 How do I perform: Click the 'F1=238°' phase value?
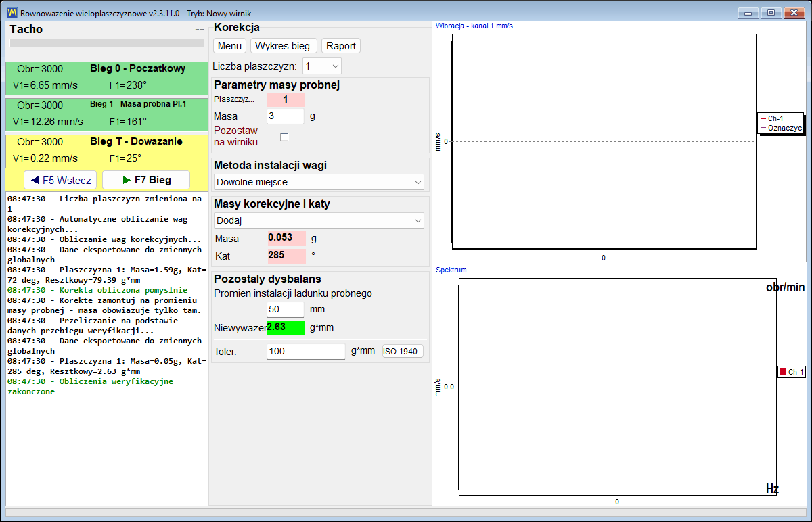[x=128, y=85]
